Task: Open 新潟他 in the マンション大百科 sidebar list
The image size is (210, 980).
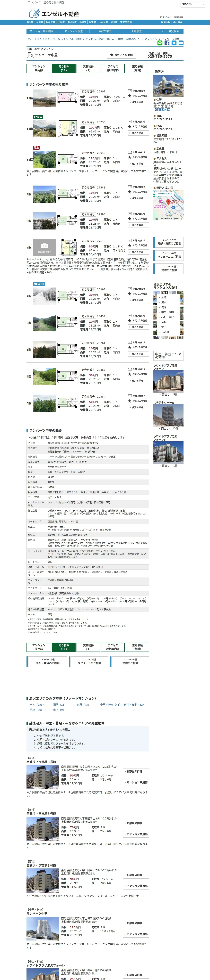Action: tap(165, 332)
